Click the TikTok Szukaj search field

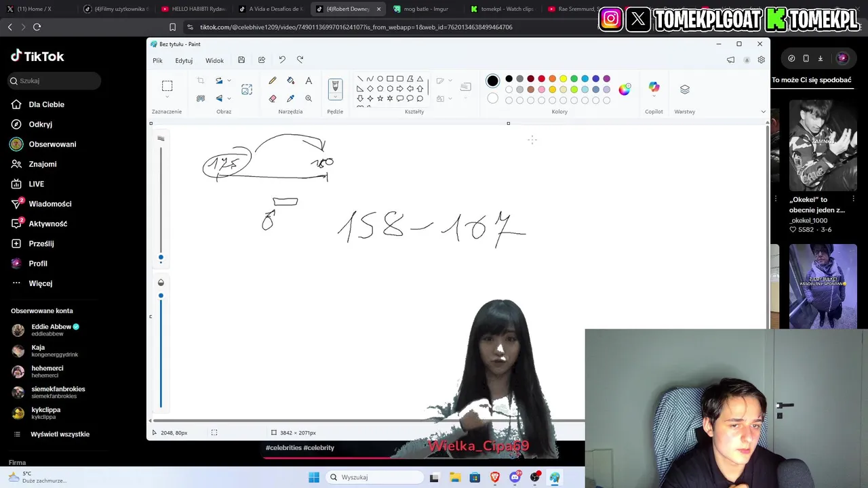click(x=54, y=81)
